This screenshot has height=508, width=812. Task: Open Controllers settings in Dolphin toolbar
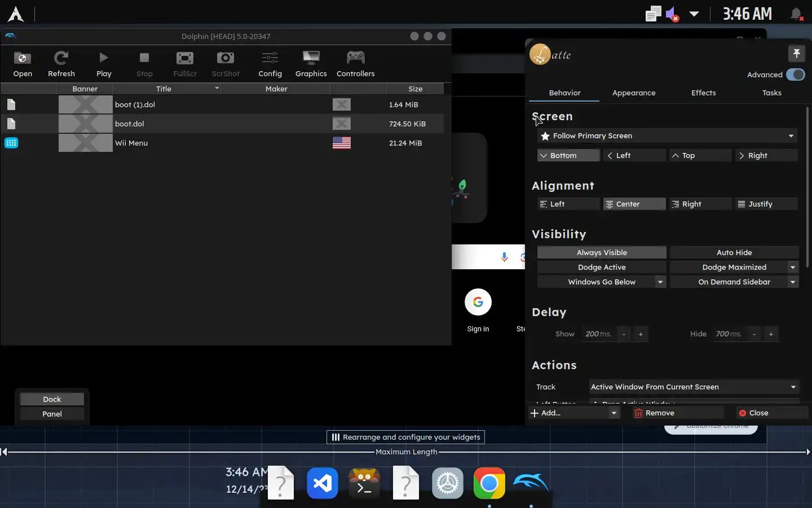(355, 58)
